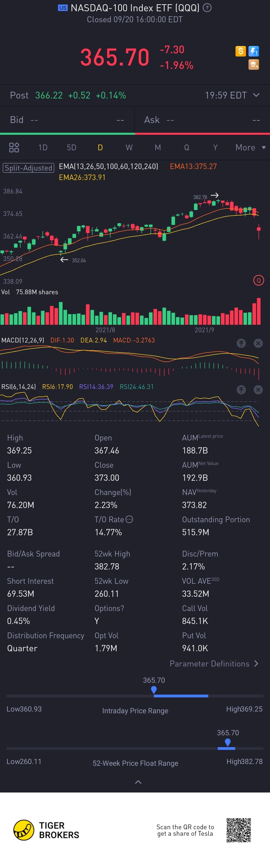The image size is (270, 868).
Task: Tap the Opt Vol 1.79M value
Action: tap(106, 648)
